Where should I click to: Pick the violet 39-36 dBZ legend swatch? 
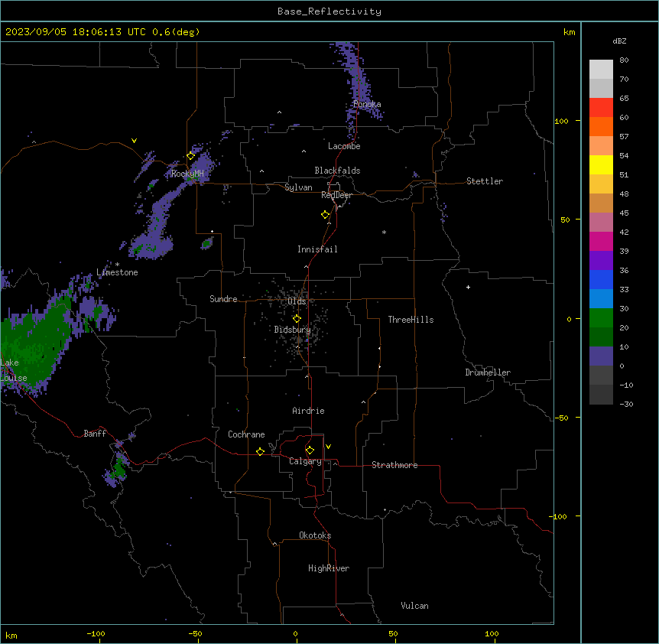[601, 261]
